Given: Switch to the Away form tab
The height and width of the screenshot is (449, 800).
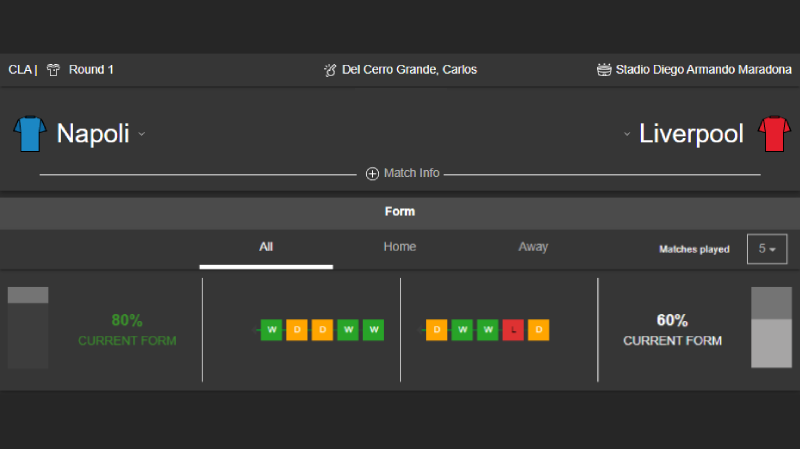Looking at the screenshot, I should click(533, 247).
